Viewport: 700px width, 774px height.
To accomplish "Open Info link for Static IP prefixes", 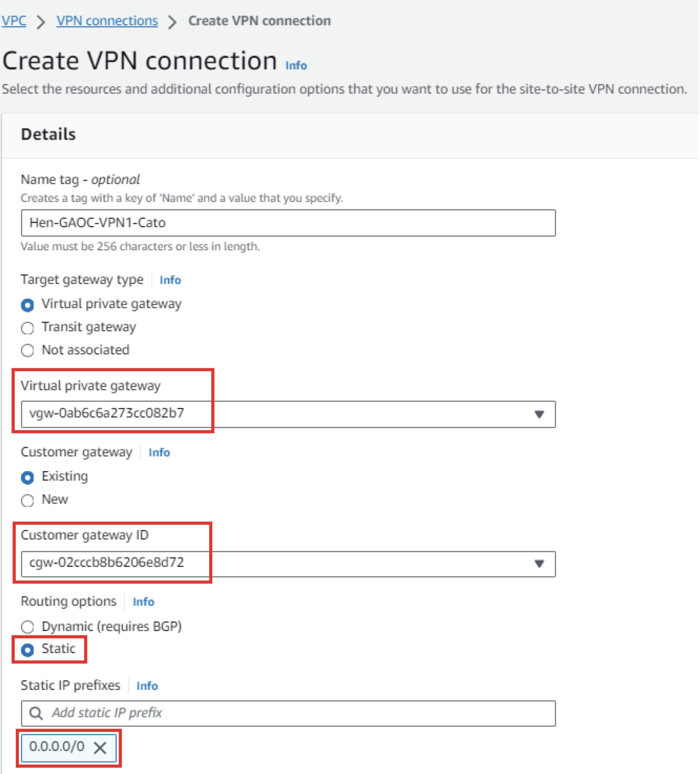I will pyautogui.click(x=147, y=686).
